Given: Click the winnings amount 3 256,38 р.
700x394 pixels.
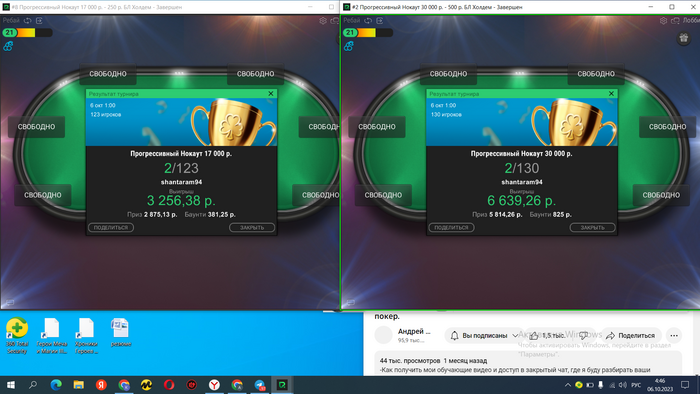Looking at the screenshot, I should pyautogui.click(x=181, y=201).
